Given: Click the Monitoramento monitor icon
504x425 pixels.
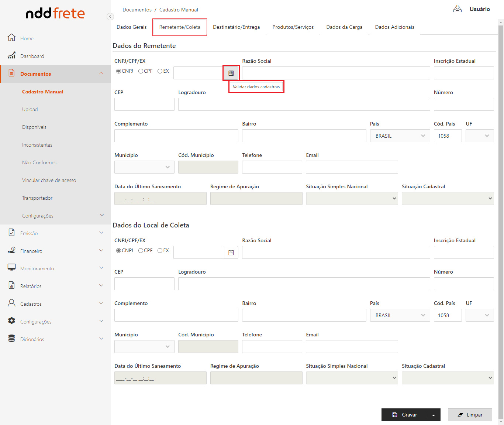Looking at the screenshot, I should point(12,268).
